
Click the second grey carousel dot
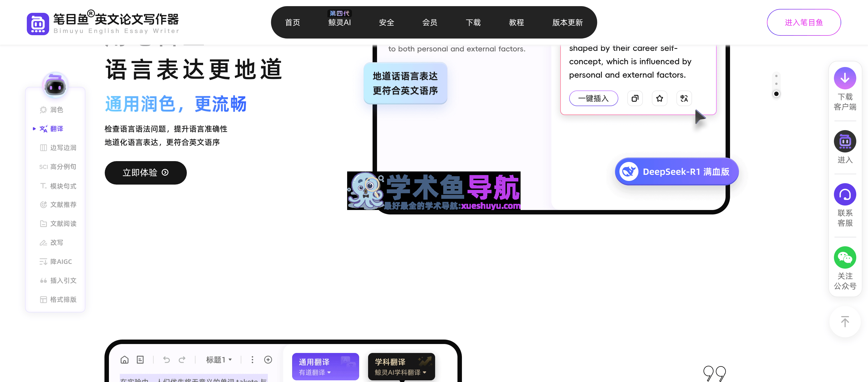point(776,83)
